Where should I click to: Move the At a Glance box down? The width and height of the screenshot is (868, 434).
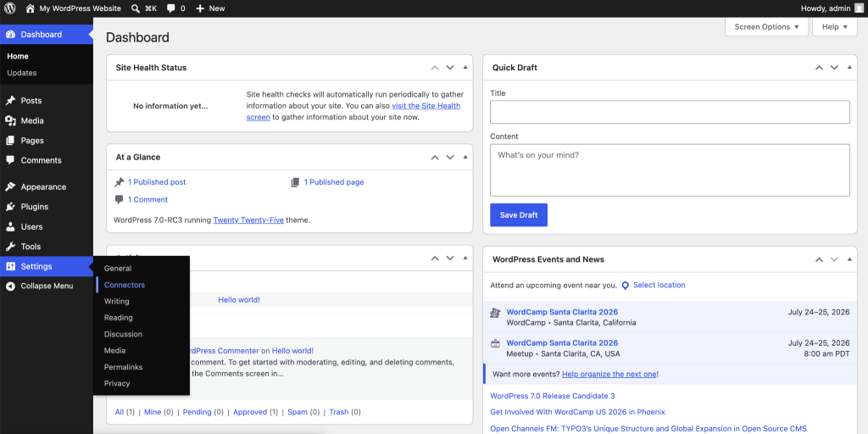(450, 157)
